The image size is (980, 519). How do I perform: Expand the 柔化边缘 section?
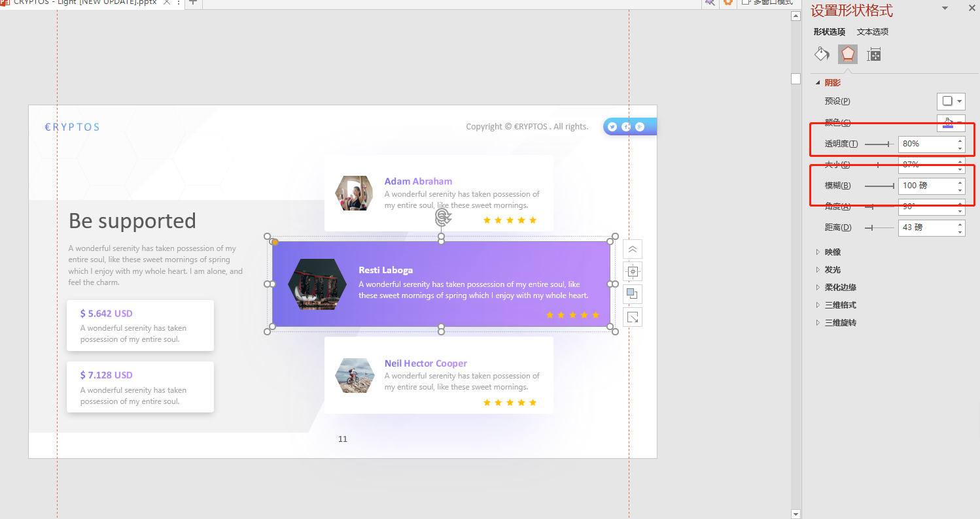click(818, 287)
